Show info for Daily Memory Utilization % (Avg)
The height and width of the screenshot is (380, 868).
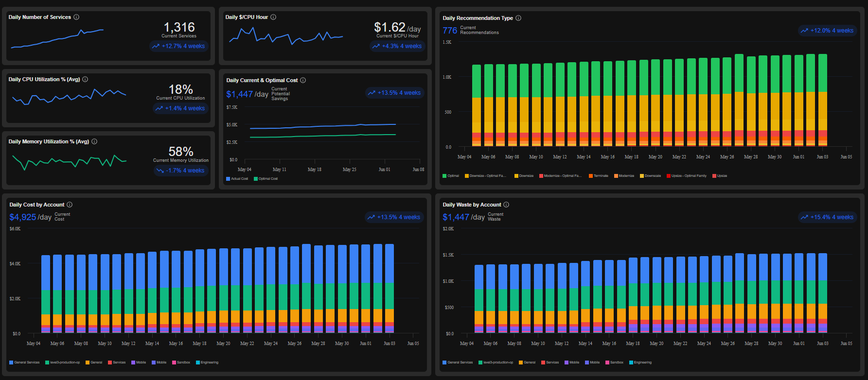[94, 141]
